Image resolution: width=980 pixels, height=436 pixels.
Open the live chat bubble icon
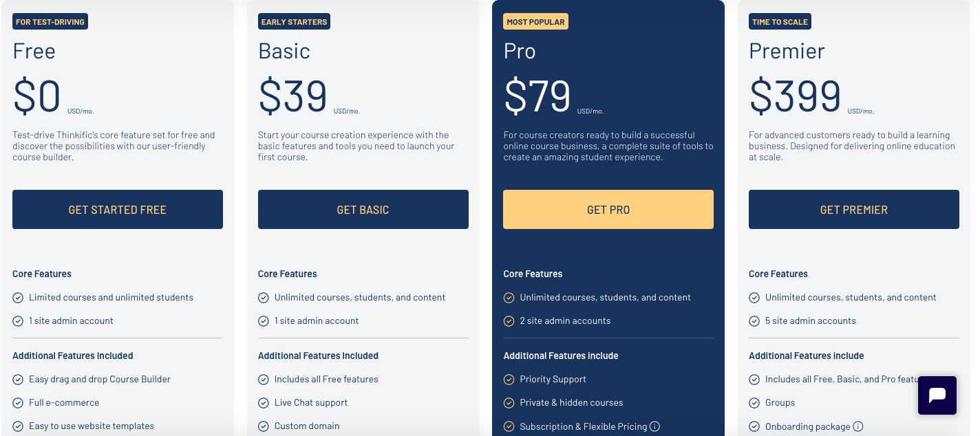(937, 395)
